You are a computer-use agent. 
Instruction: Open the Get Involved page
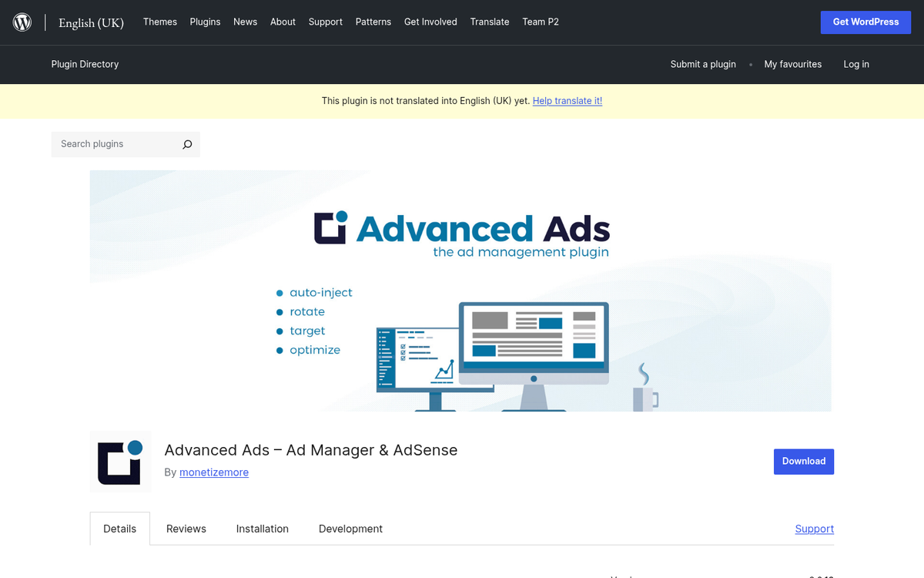point(430,22)
